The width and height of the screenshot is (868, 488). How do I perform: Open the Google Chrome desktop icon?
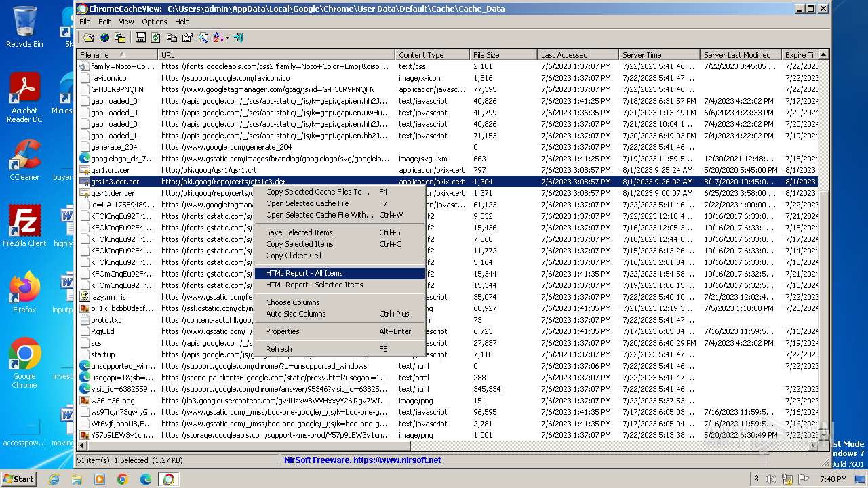(24, 363)
